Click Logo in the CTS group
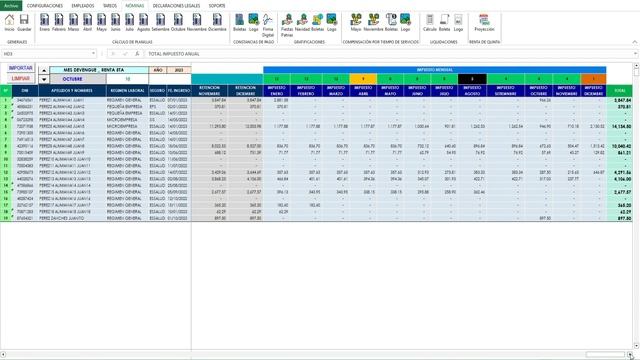Viewport: 640px width, 360px height. [405, 22]
